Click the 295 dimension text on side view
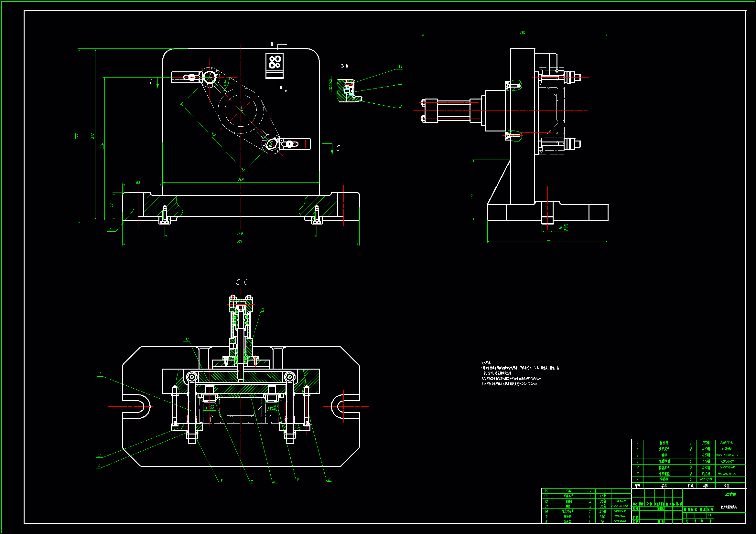756x534 pixels. (x=523, y=32)
